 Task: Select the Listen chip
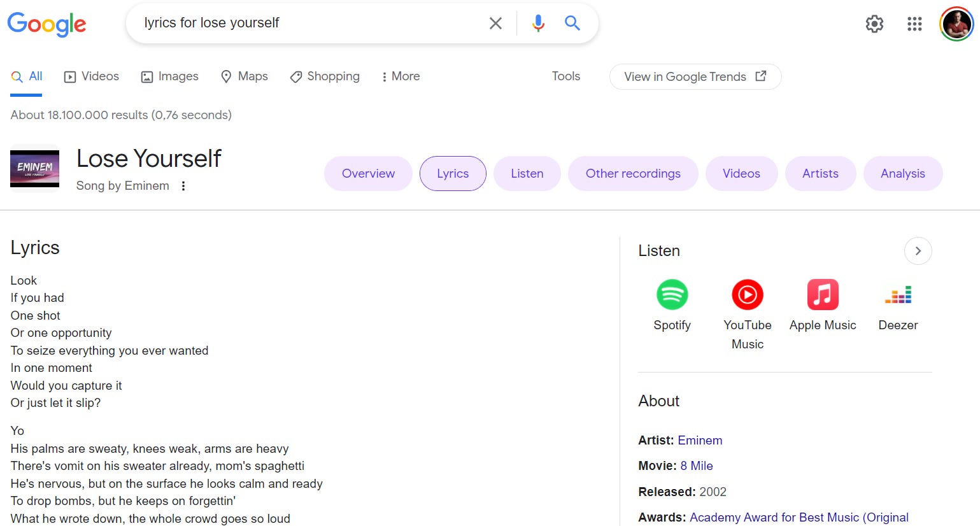coord(527,173)
